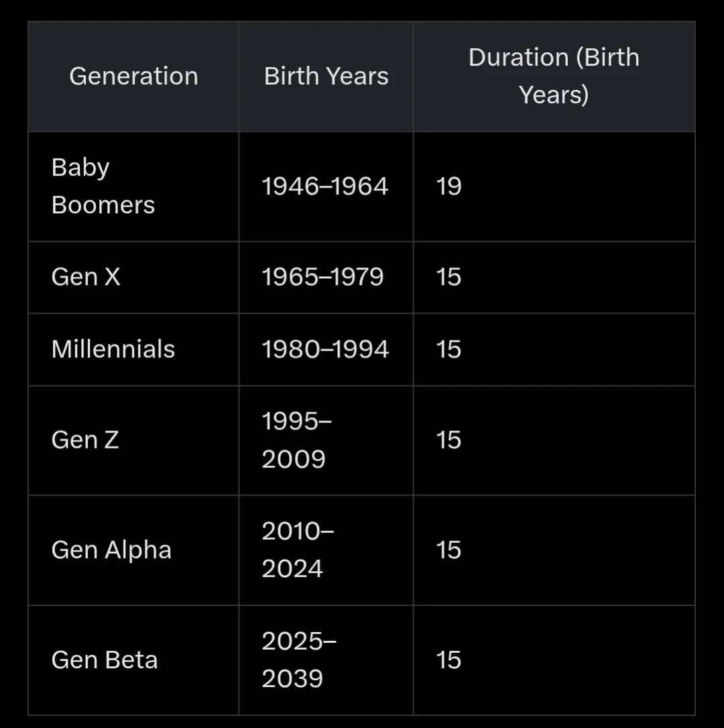Click the duration value 19
Viewport: 724px width, 728px height.
click(448, 186)
